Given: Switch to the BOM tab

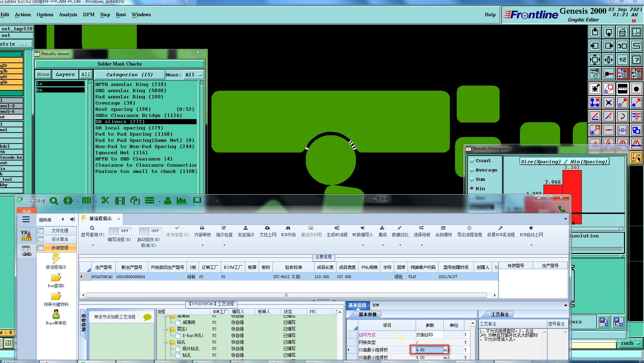Looking at the screenshot, I should [x=376, y=305].
